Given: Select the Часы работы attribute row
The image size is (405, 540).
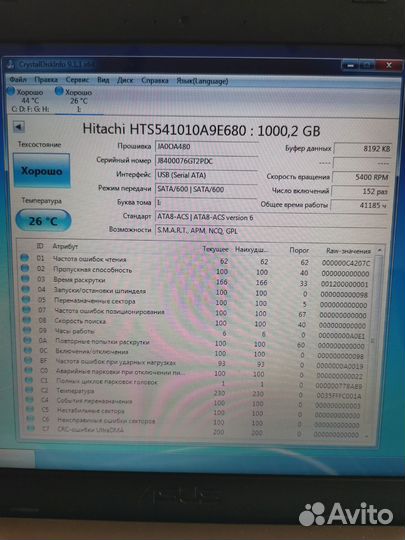Looking at the screenshot, I should point(195,333).
